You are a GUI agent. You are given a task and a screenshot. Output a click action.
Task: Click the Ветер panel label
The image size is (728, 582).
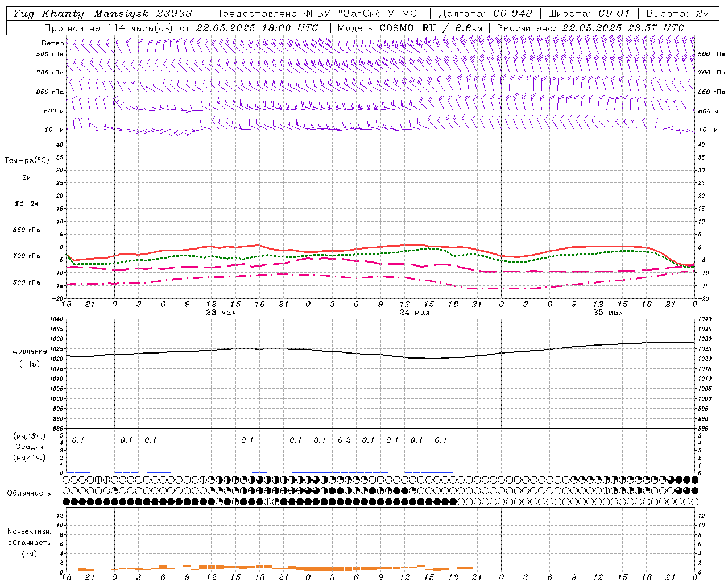[53, 43]
